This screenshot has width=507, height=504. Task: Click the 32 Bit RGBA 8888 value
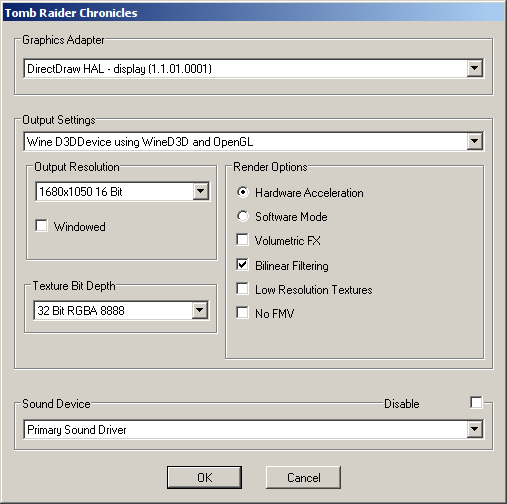81,311
